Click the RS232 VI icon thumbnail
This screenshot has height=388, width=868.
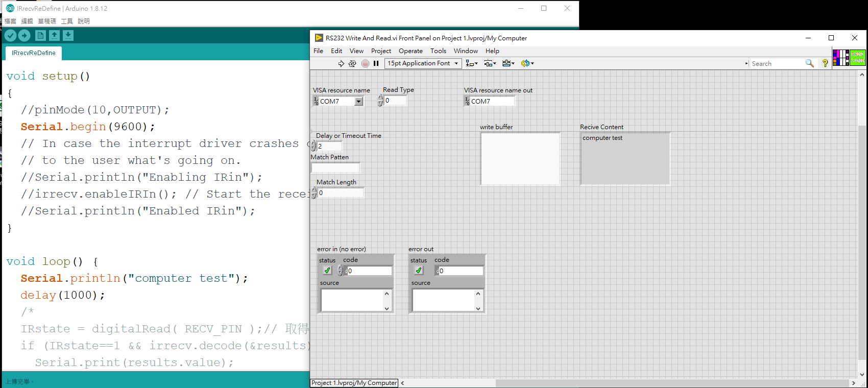pyautogui.click(x=858, y=58)
